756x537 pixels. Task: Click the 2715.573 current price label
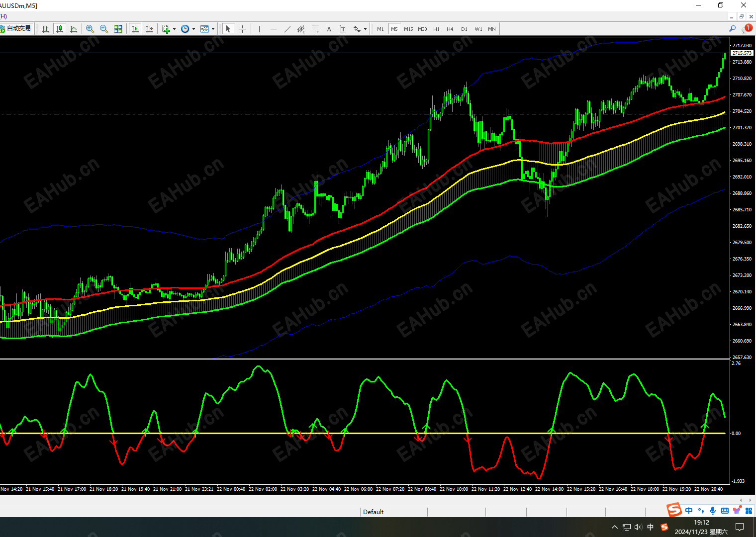[x=742, y=53]
